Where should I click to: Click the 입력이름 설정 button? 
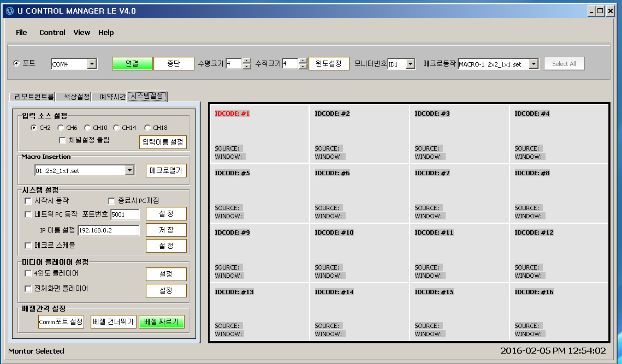[163, 142]
